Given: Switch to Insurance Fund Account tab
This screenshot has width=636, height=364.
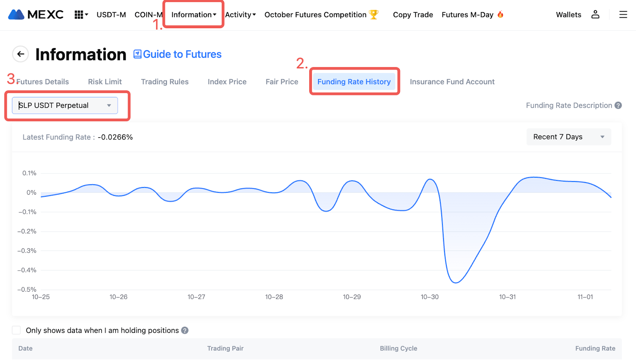Looking at the screenshot, I should tap(452, 81).
